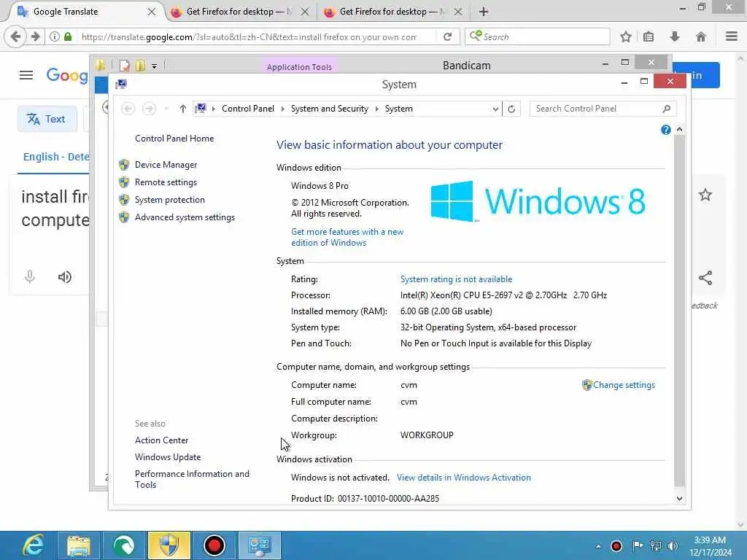Click the Firefox home icon
The height and width of the screenshot is (560, 747).
pyautogui.click(x=701, y=36)
